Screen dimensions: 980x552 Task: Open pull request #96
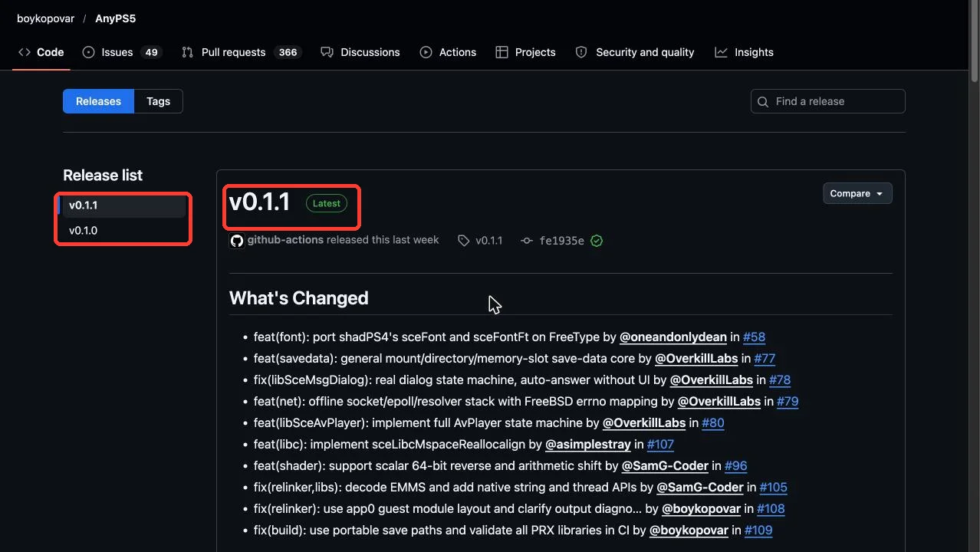point(735,465)
